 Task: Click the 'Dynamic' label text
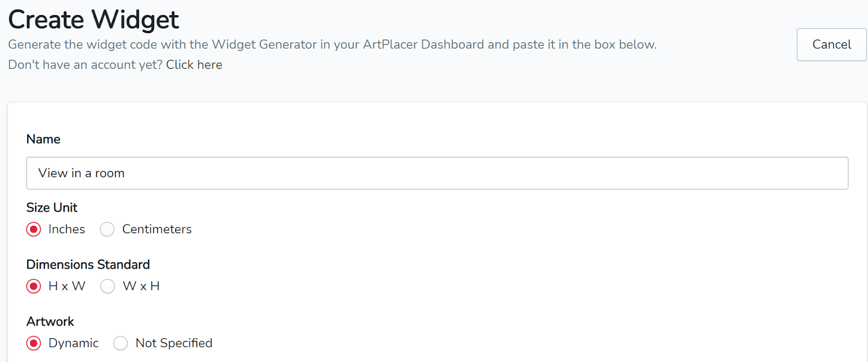tap(73, 343)
